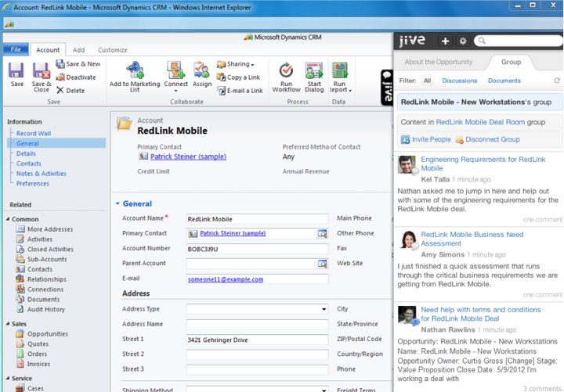This screenshot has width=564, height=392.
Task: Open Need help with terms post
Action: pos(480,314)
